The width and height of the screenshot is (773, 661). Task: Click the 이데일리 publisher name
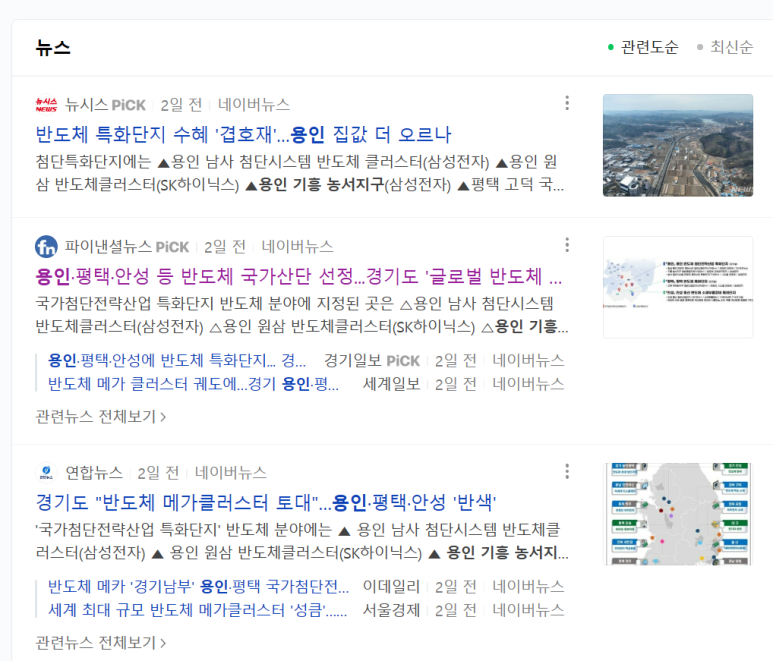[391, 587]
